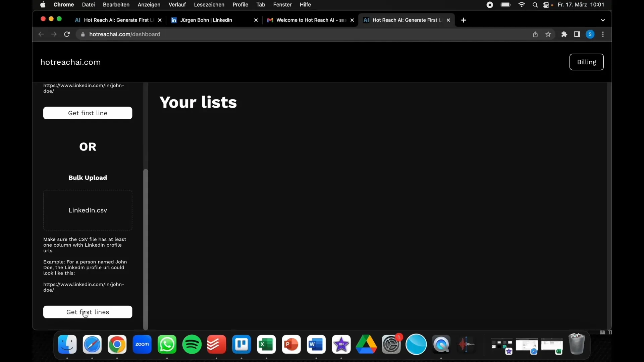Open Google Drive app from dock
This screenshot has height=362, width=644.
pos(366,344)
